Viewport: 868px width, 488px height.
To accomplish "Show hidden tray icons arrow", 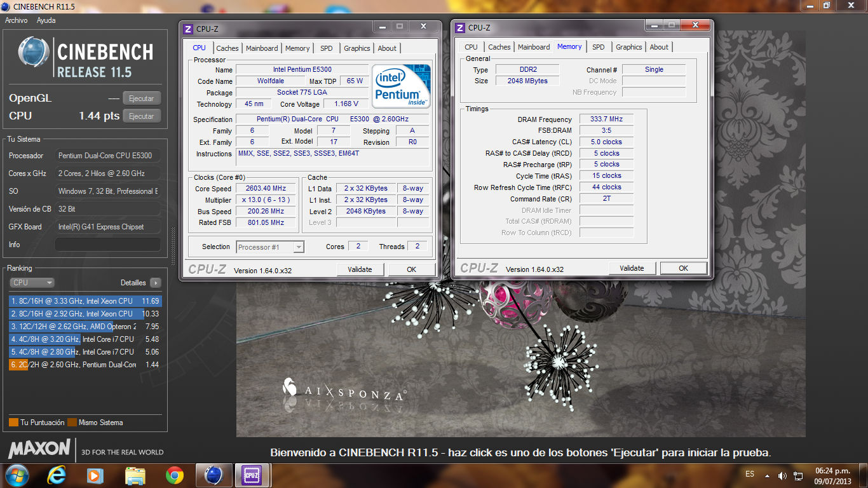I will [x=767, y=475].
